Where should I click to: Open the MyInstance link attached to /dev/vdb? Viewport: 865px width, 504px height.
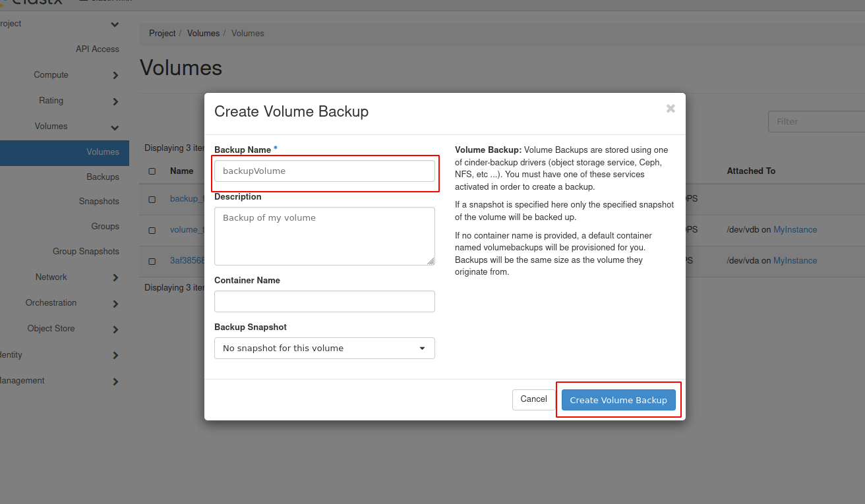794,229
